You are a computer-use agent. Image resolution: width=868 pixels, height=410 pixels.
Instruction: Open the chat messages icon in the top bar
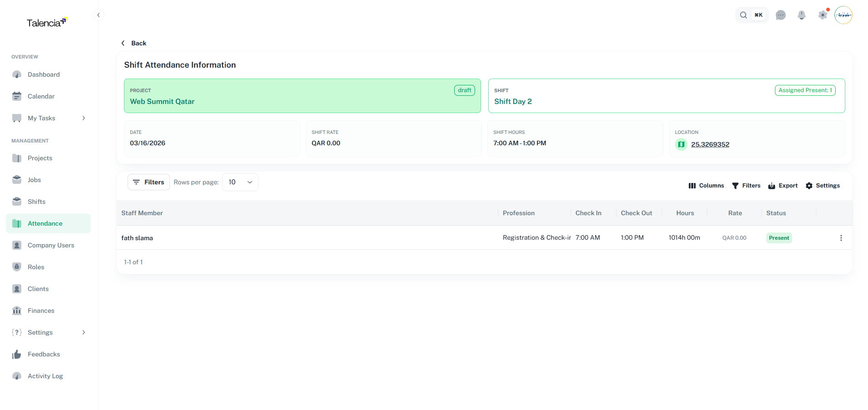click(x=781, y=15)
